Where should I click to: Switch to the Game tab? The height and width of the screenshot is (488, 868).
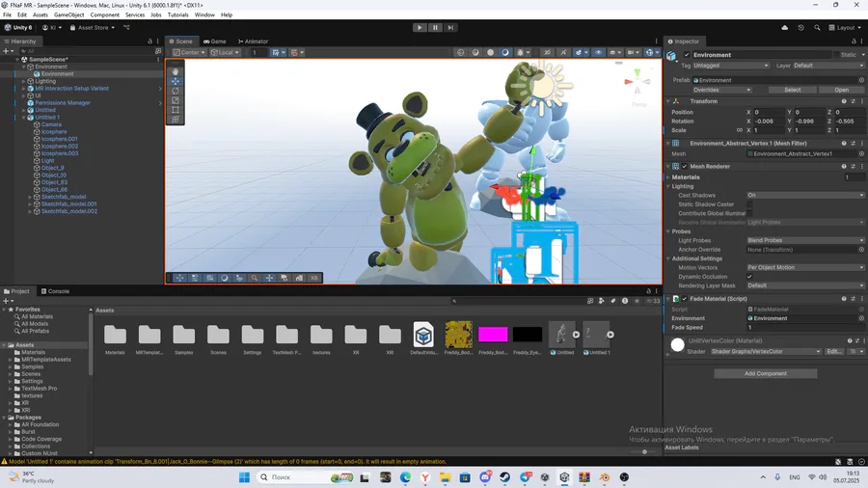pyautogui.click(x=215, y=41)
